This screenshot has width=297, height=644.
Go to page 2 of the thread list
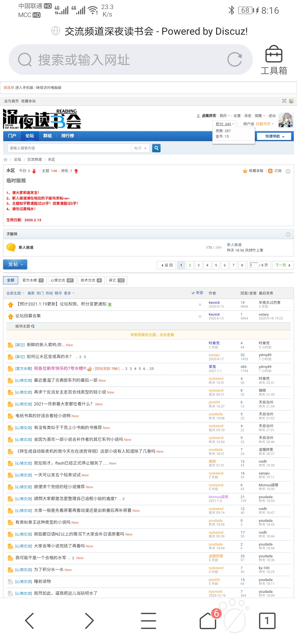(x=190, y=265)
